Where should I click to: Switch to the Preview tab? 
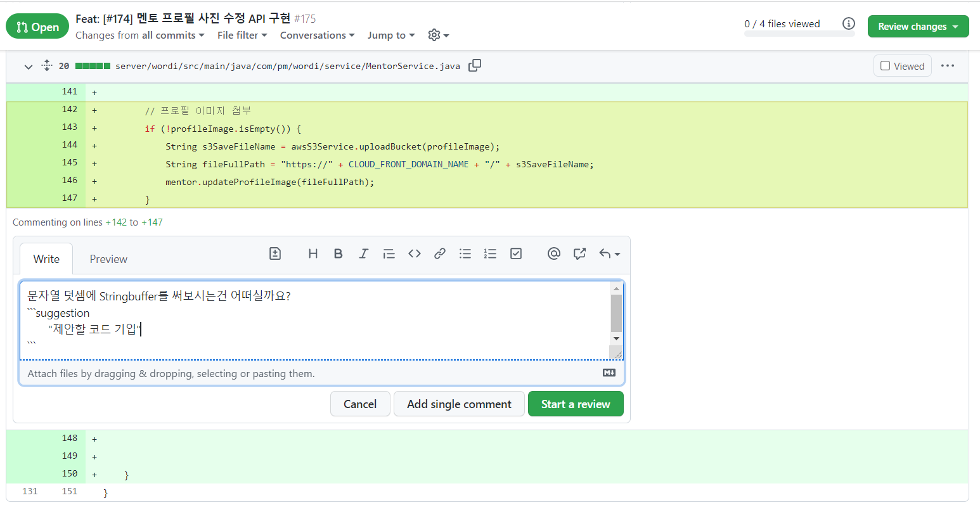pyautogui.click(x=108, y=259)
